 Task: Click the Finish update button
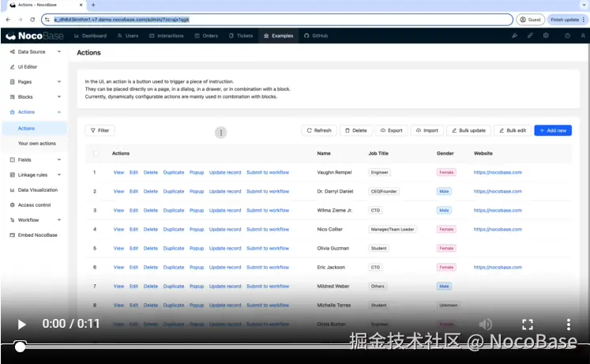(567, 20)
